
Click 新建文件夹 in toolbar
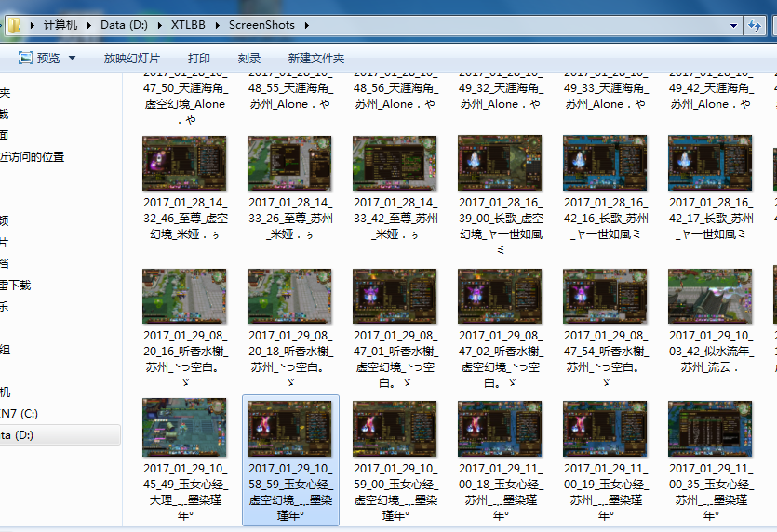point(316,59)
